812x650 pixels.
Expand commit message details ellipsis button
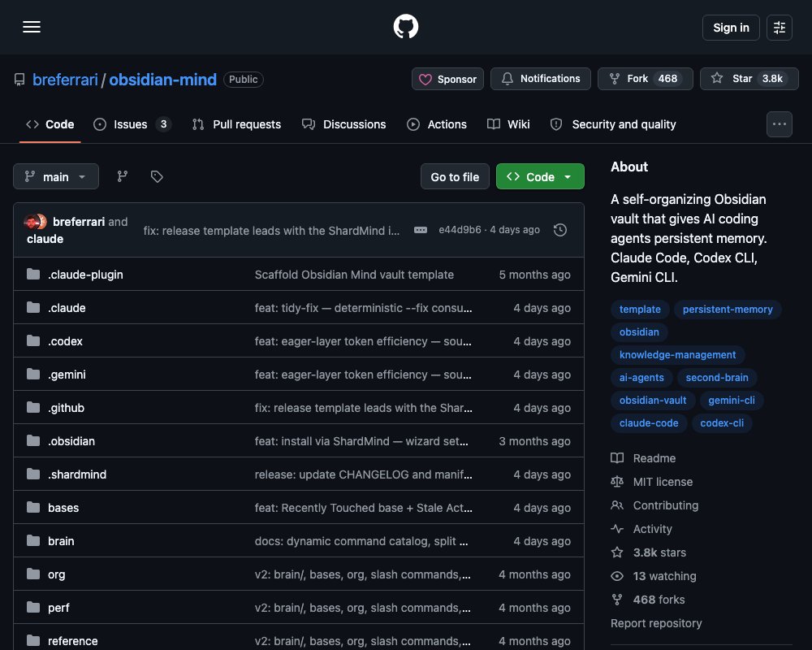click(x=421, y=230)
